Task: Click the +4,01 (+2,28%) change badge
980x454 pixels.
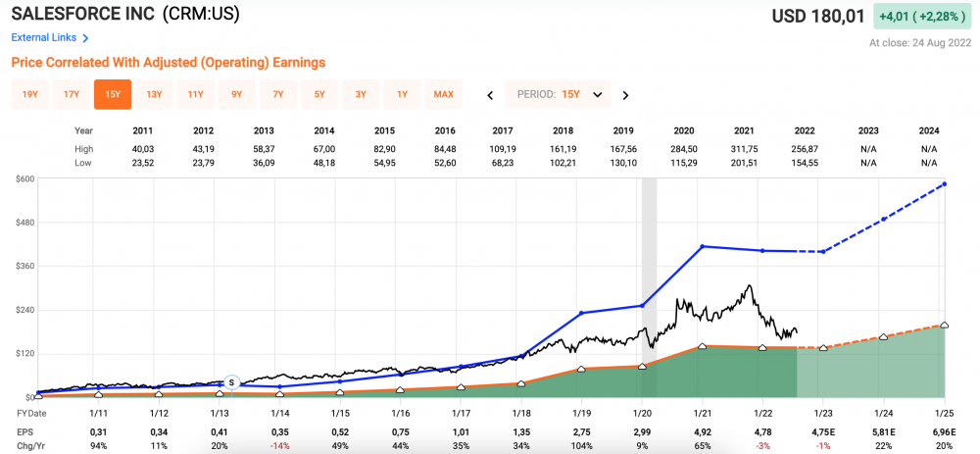Action: pos(922,17)
